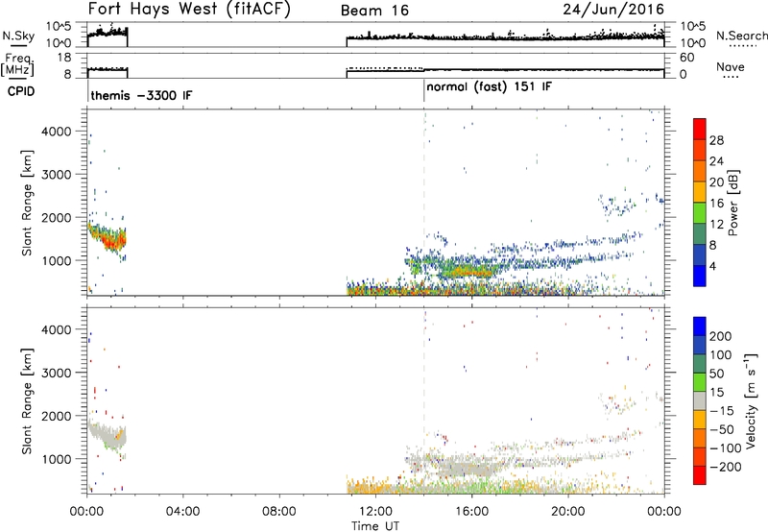Click the 'Fort Hays West (fitACF)' title

[189, 10]
